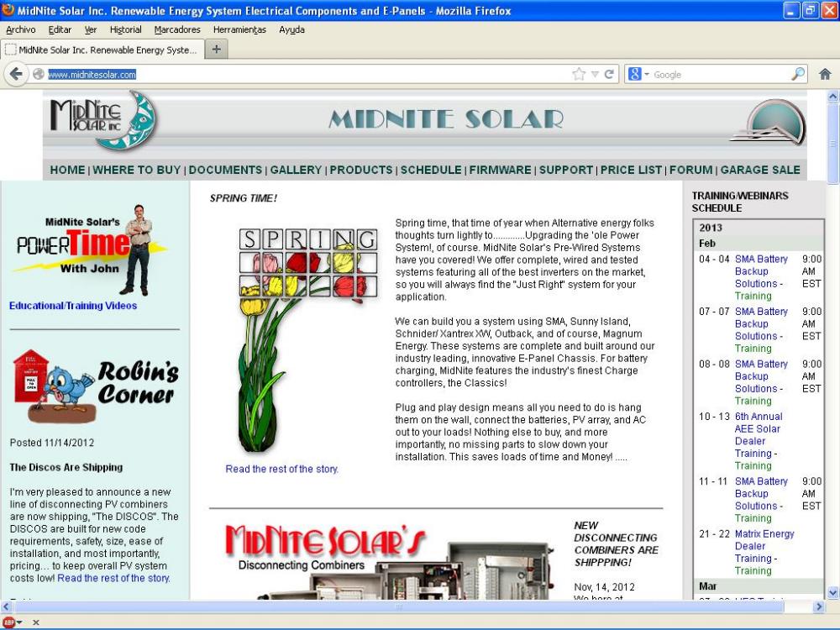Screen dimensions: 840x630
Task: Select the MidNite Solar browser tab
Action: click(102, 50)
